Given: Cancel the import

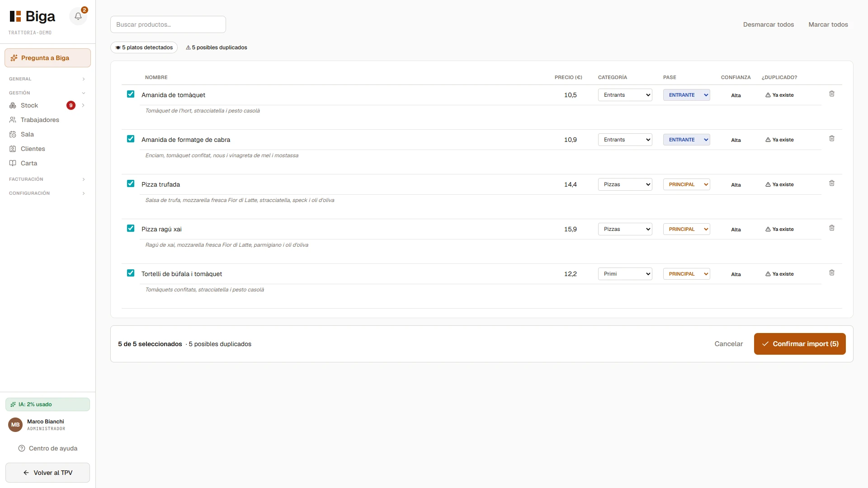Looking at the screenshot, I should click(728, 344).
